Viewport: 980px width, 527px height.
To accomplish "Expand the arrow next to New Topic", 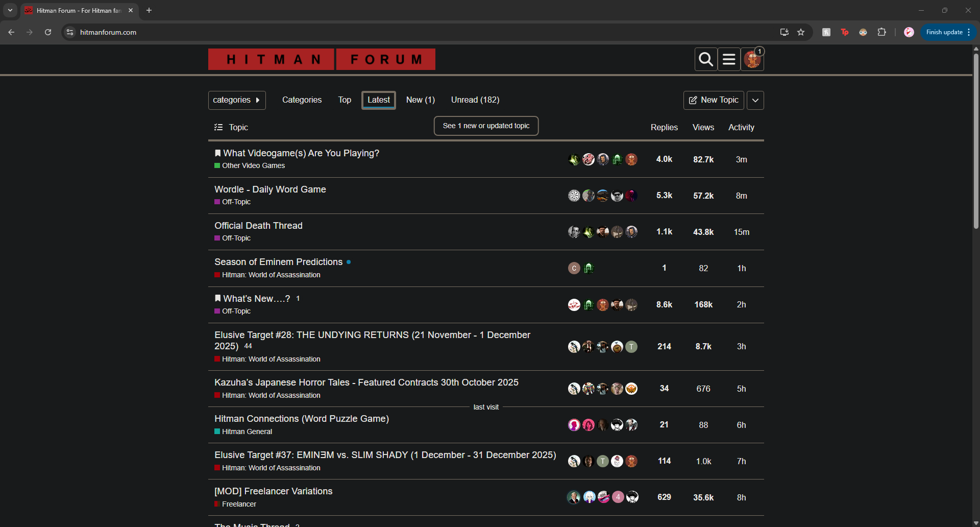I will (755, 100).
